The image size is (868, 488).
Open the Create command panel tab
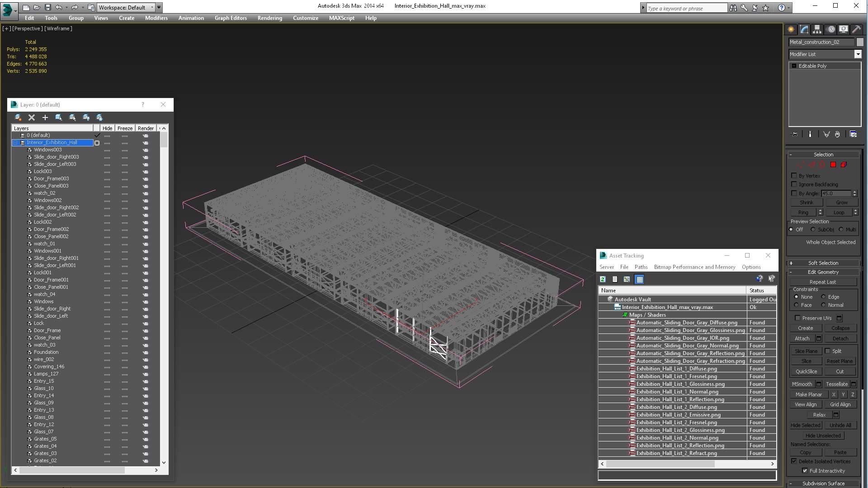pos(791,29)
